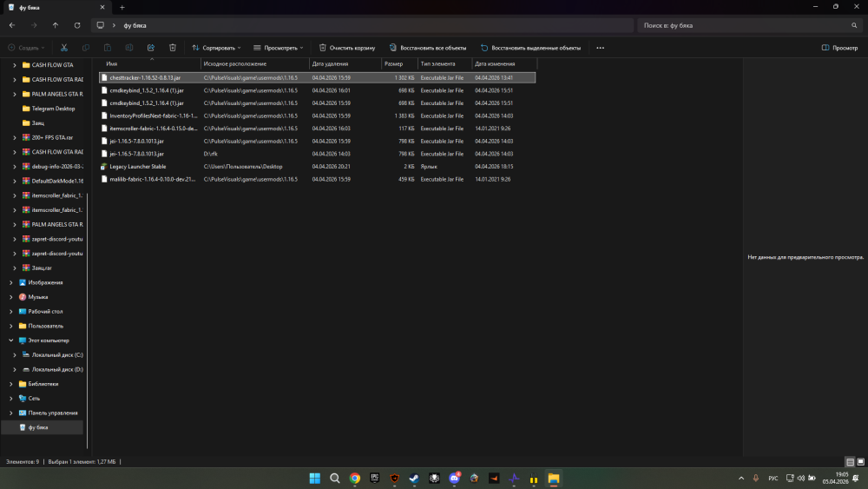Select jei jar from D:\rfk
The width and height of the screenshot is (868, 489).
[317, 154]
